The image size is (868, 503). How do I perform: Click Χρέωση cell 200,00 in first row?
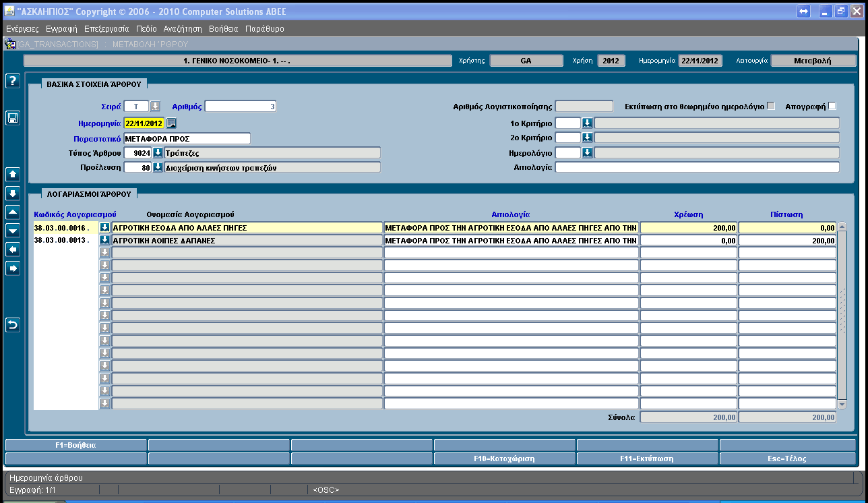689,228
